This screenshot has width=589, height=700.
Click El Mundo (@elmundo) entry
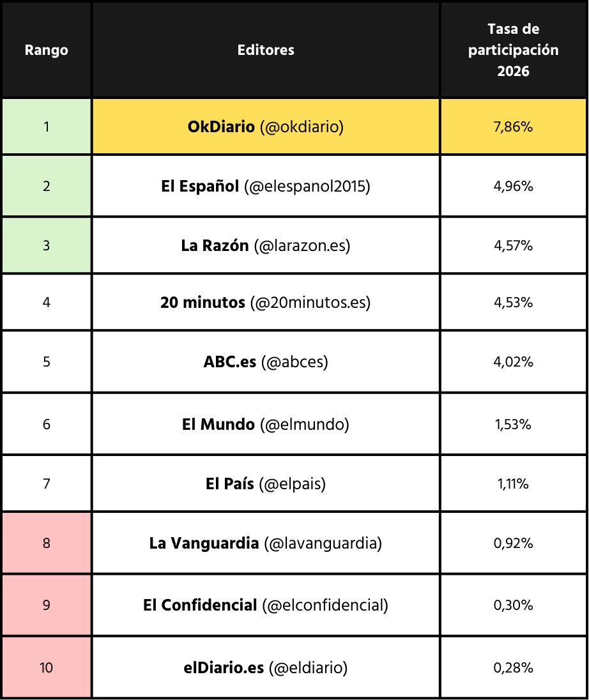pyautogui.click(x=266, y=424)
